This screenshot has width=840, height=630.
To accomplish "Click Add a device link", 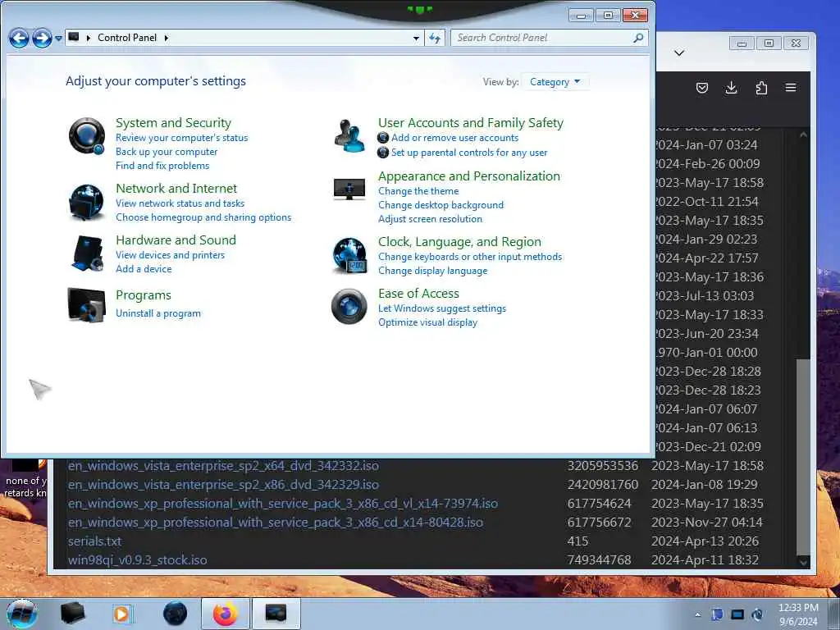I will point(144,269).
